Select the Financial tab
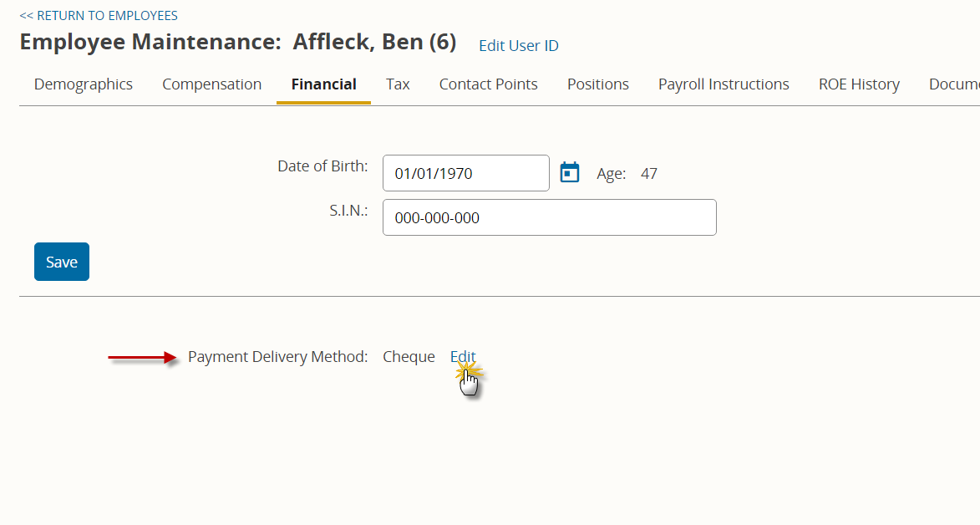980x525 pixels. [324, 84]
